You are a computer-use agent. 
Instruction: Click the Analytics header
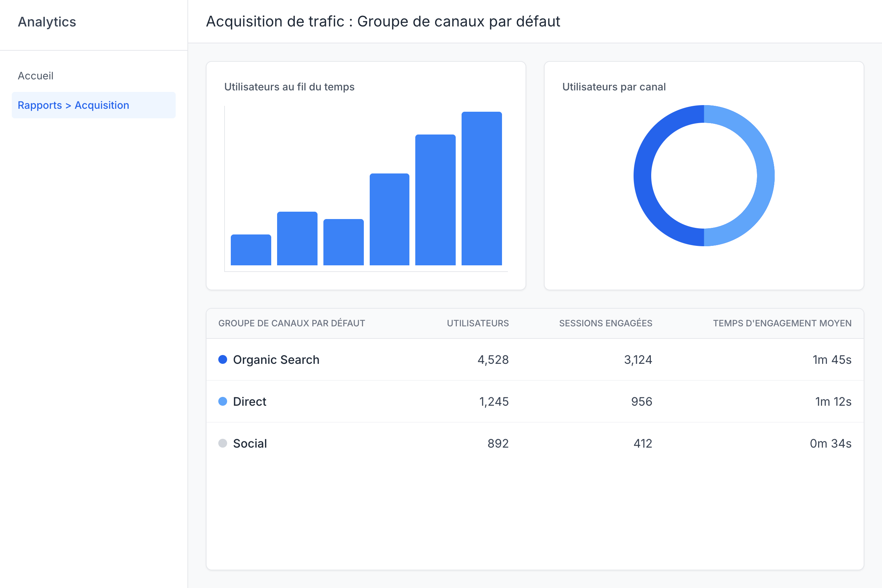coord(47,22)
